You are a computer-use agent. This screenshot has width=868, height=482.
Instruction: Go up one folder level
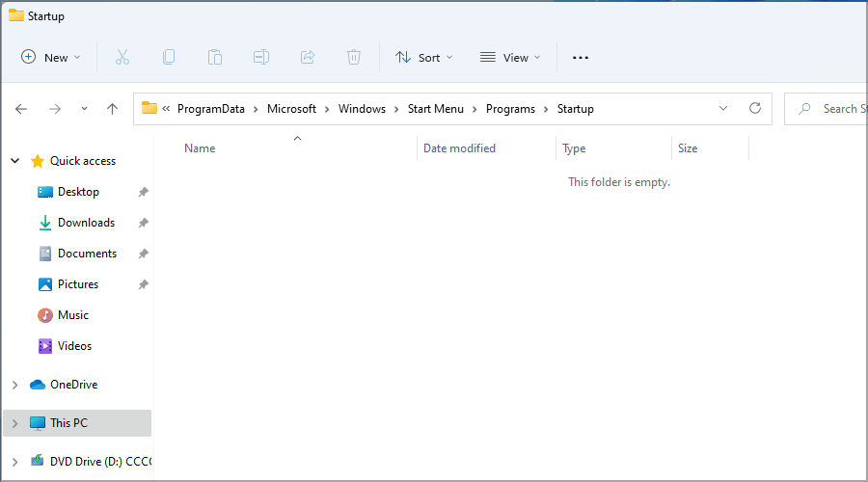pos(112,109)
